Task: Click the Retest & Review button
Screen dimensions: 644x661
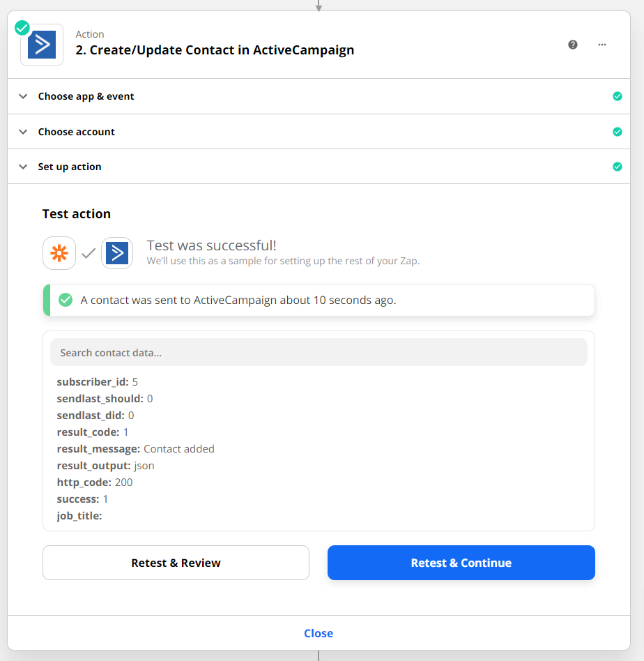Action: (x=176, y=563)
